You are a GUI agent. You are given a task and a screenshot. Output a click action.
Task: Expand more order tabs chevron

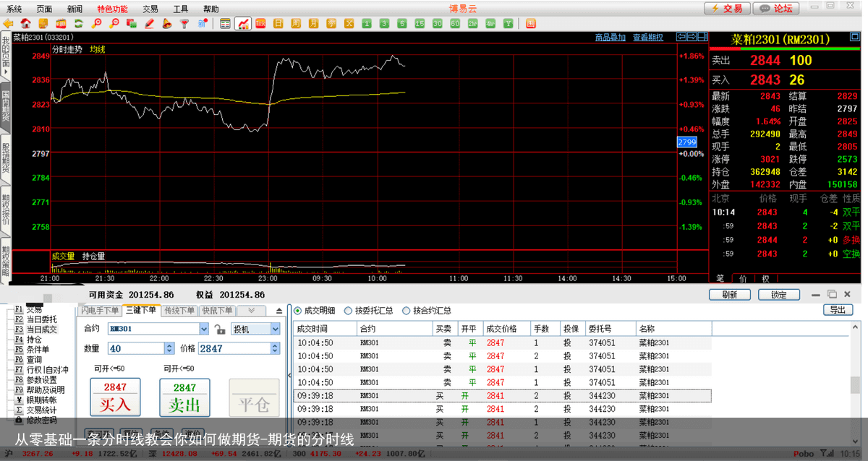[x=251, y=311]
